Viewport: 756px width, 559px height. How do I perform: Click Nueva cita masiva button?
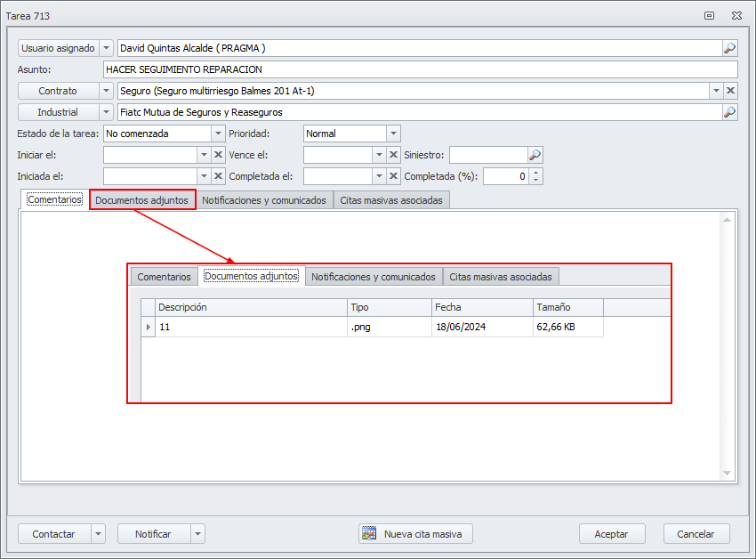(x=415, y=534)
